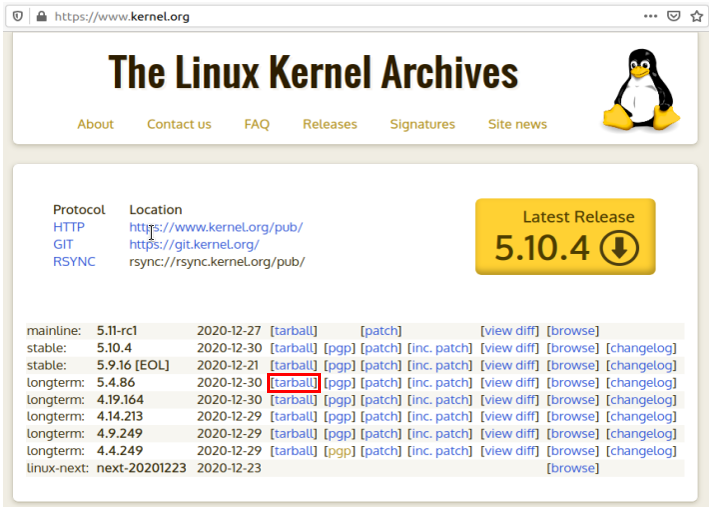Download the 5.4.86 longterm tarball
This screenshot has width=709, height=507.
(x=294, y=382)
